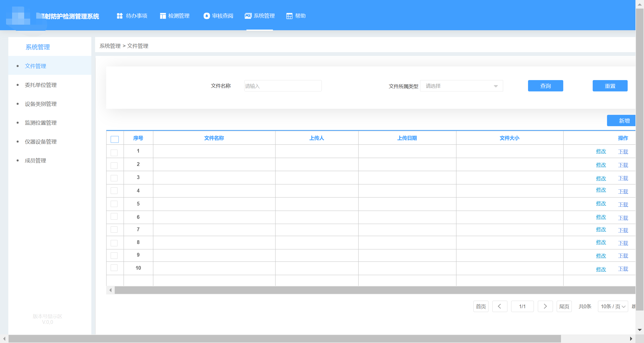Open the 文件所属类型 dropdown
The height and width of the screenshot is (343, 644).
click(x=462, y=86)
